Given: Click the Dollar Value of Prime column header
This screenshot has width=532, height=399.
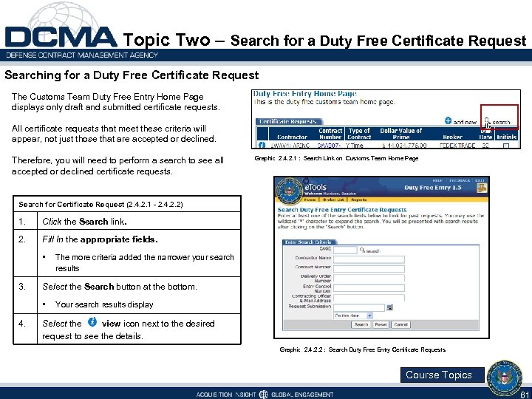Looking at the screenshot, I should (x=400, y=134).
